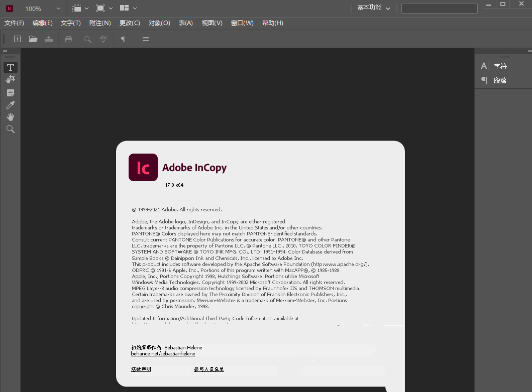Click the Print icon

point(68,39)
